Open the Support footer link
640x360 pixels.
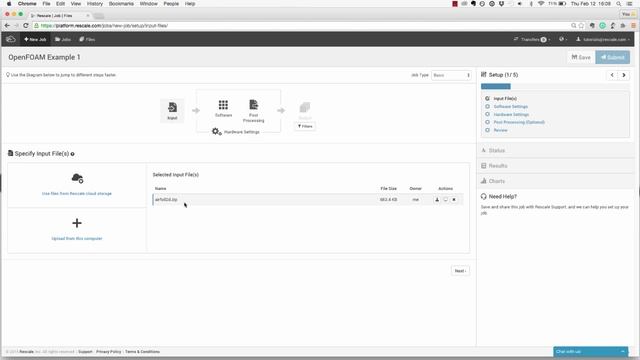[85, 351]
